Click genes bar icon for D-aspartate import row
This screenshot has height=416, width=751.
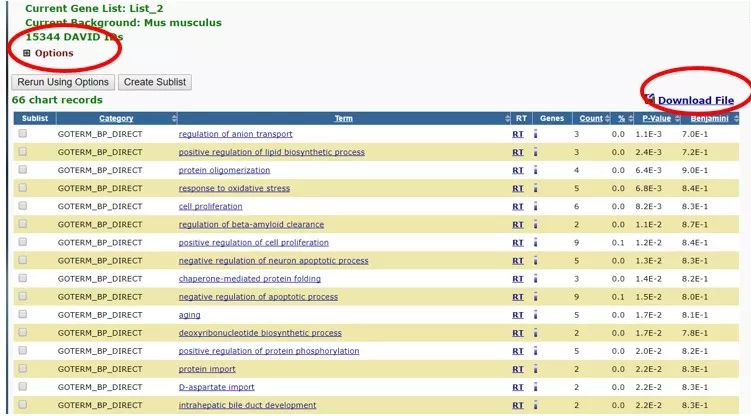(x=535, y=387)
